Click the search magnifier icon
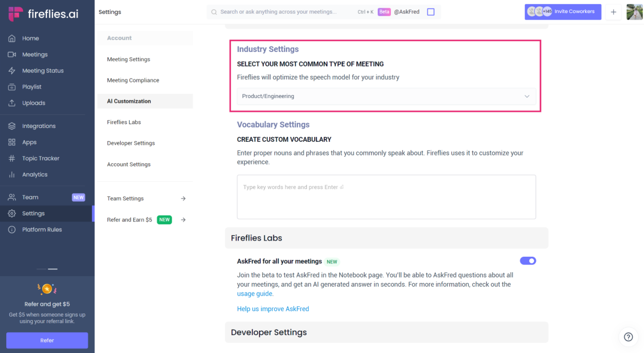The height and width of the screenshot is (353, 644). click(x=214, y=12)
